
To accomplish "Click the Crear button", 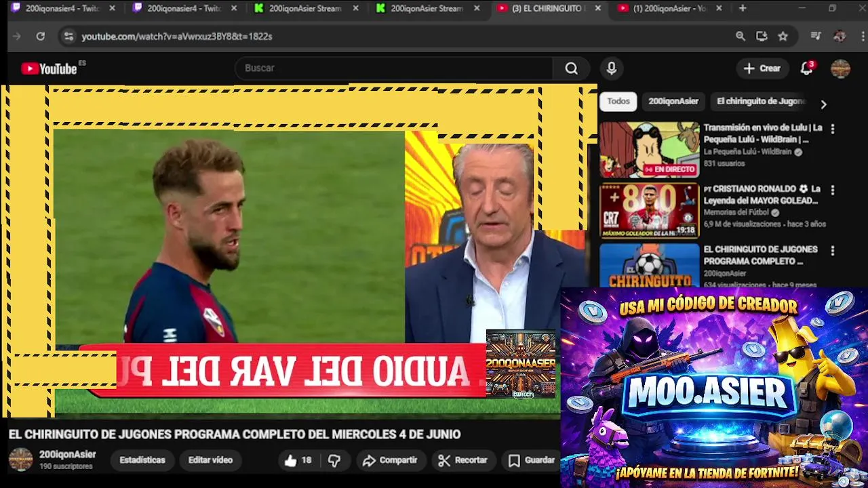I will tap(762, 68).
